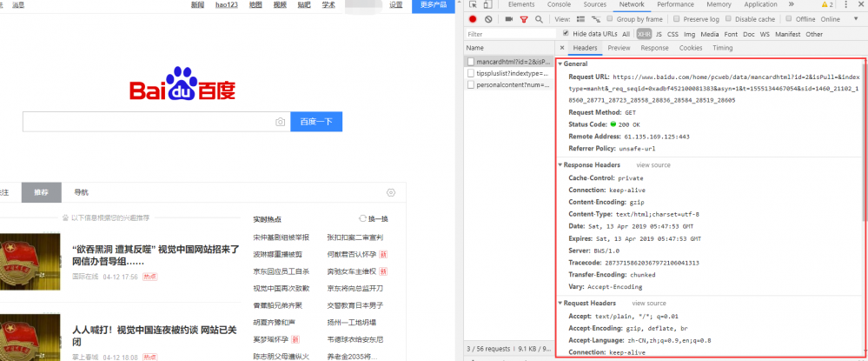This screenshot has height=361, width=868.
Task: Click the Name column header
Action: pyautogui.click(x=509, y=48)
